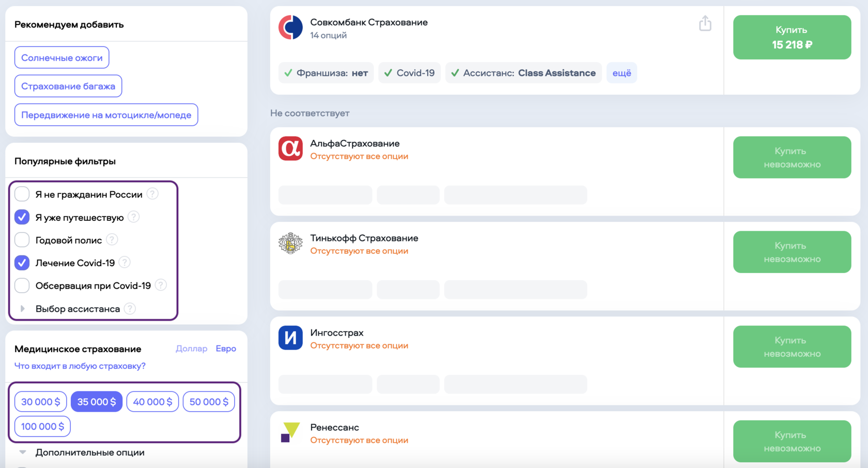Open help icon next to Я не гражданин России
The image size is (868, 468).
(x=152, y=194)
